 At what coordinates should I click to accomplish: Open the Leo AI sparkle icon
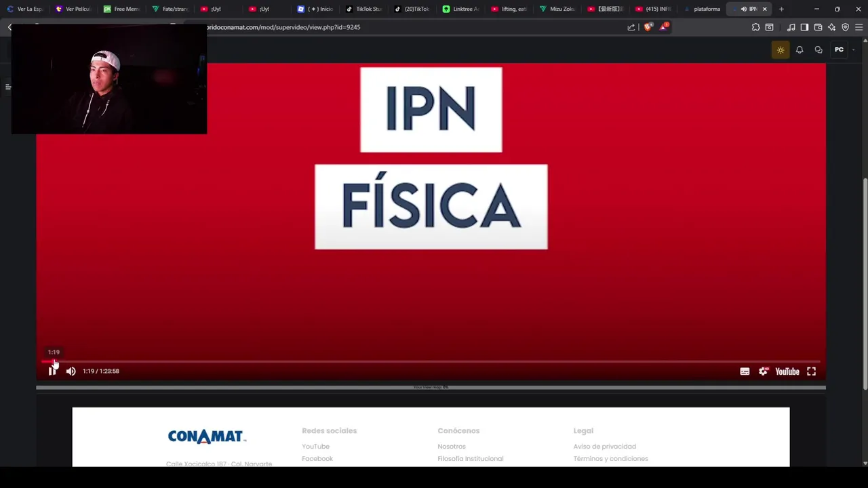831,27
